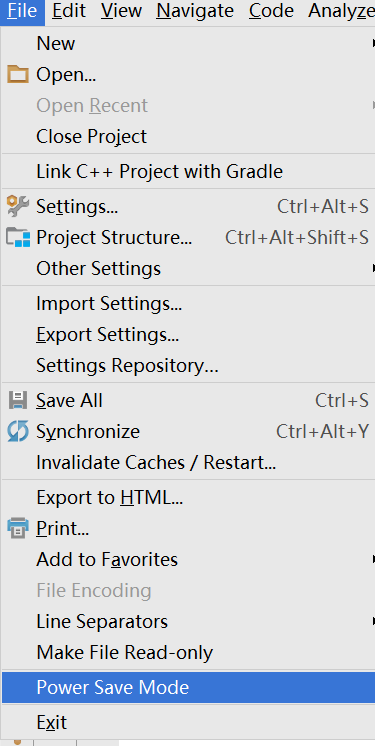Screen dimensions: 375x746
Task: Expand the Other Settings submenu
Action: pyautogui.click(x=188, y=268)
